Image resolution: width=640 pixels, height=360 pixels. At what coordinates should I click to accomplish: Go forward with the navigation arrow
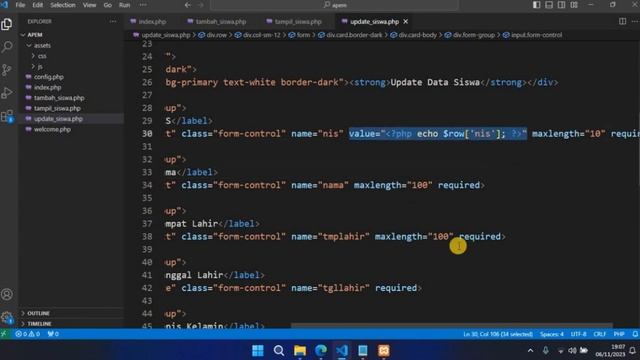201,5
